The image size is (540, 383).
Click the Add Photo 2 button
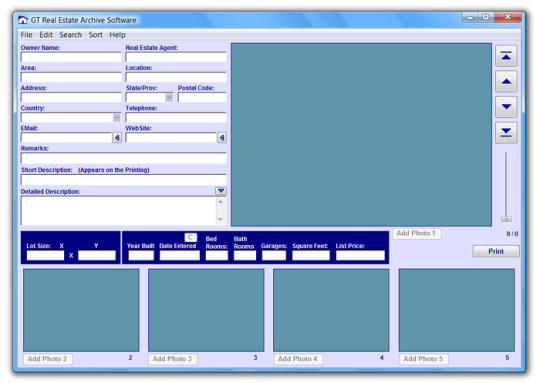(48, 359)
